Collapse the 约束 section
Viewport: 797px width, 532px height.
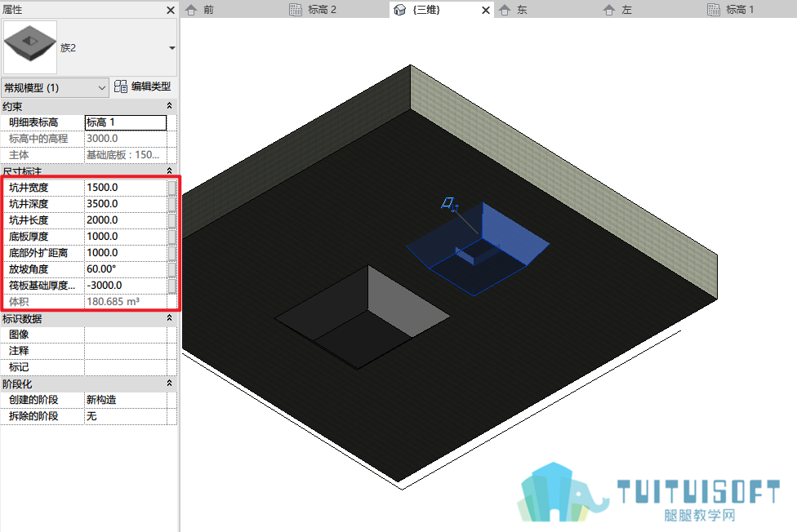click(x=169, y=106)
